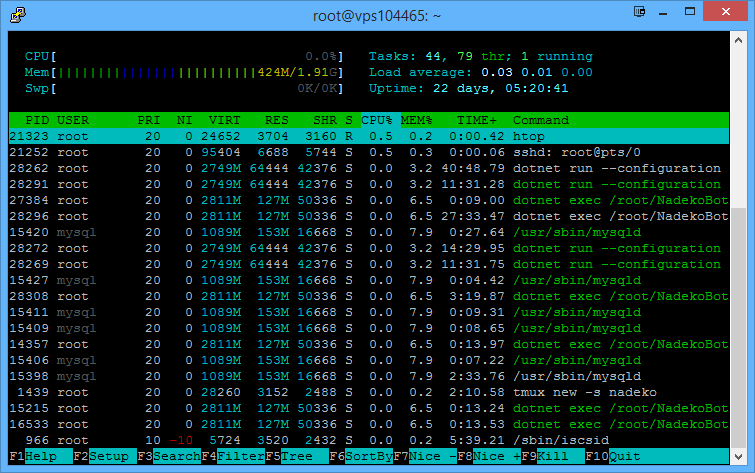The height and width of the screenshot is (473, 755).
Task: Sort by the MEM% column header
Action: (x=415, y=120)
